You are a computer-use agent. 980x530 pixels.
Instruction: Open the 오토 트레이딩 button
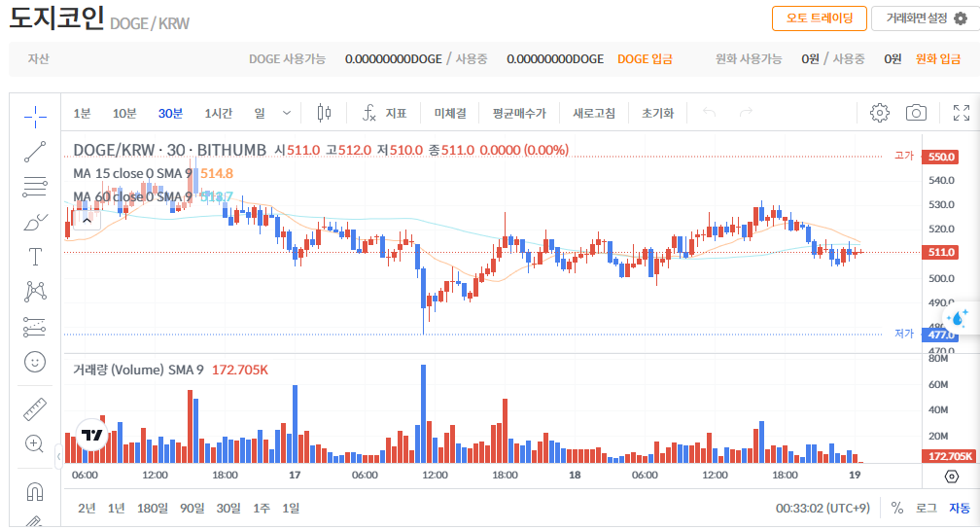coord(820,18)
